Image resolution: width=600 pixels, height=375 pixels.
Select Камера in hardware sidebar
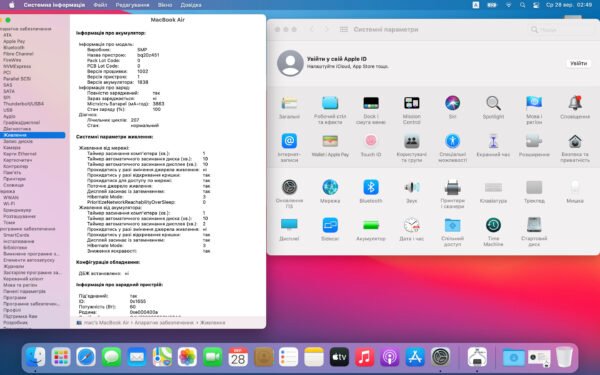click(x=12, y=147)
